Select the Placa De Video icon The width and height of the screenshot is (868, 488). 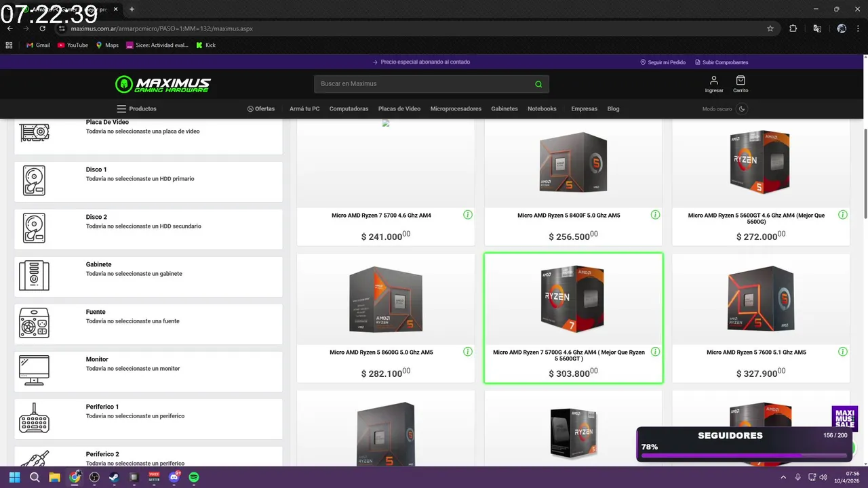(x=34, y=131)
